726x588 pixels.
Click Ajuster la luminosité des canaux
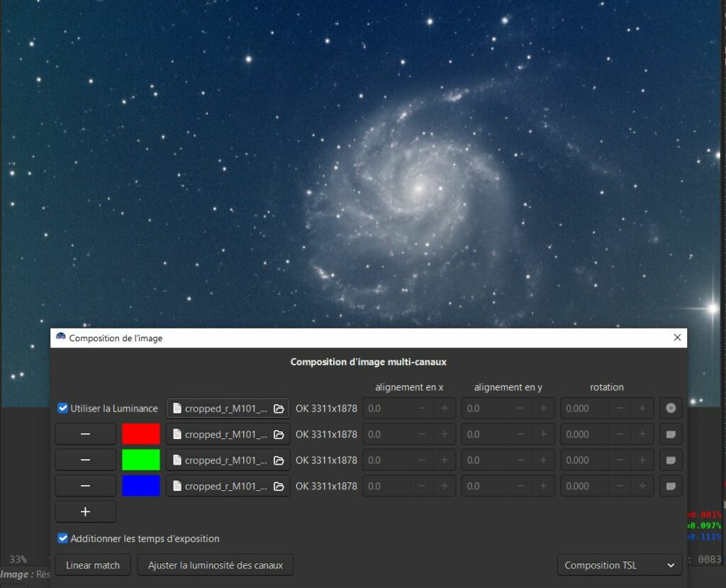tap(215, 565)
